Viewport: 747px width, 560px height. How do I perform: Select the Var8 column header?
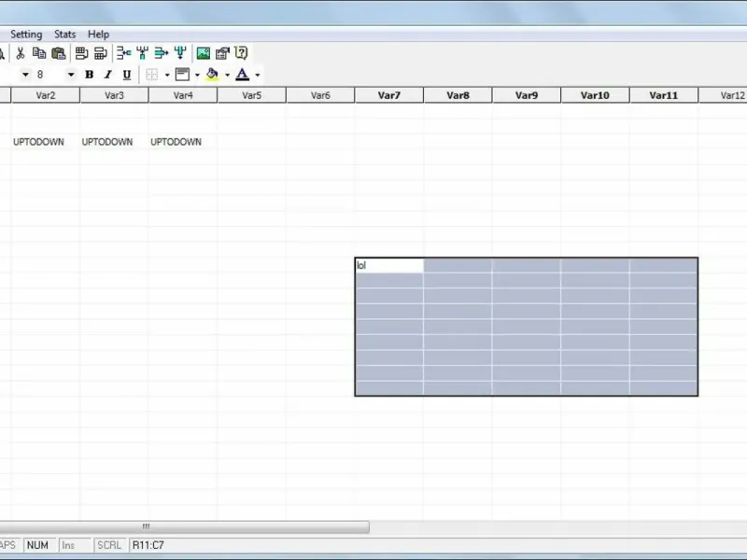coord(458,95)
